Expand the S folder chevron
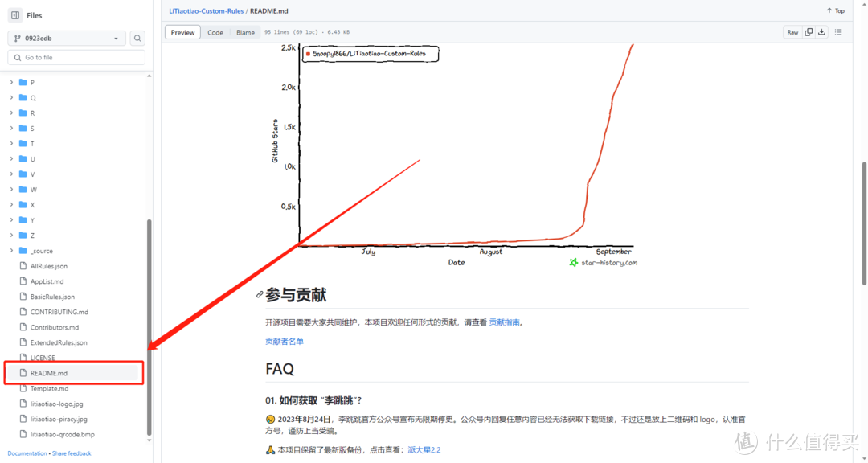 (x=11, y=129)
